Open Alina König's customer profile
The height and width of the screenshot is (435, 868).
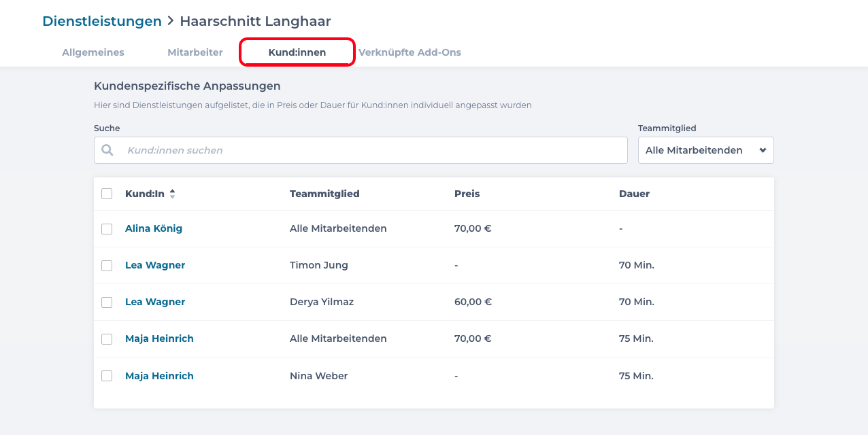pos(154,229)
